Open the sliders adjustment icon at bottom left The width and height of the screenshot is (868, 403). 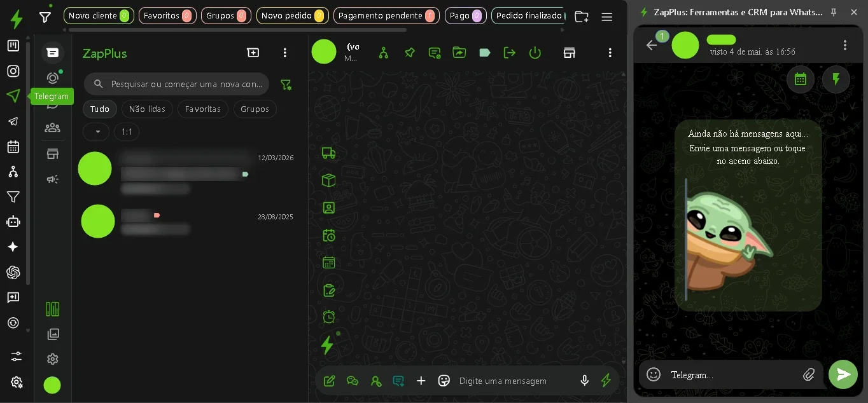point(17,357)
